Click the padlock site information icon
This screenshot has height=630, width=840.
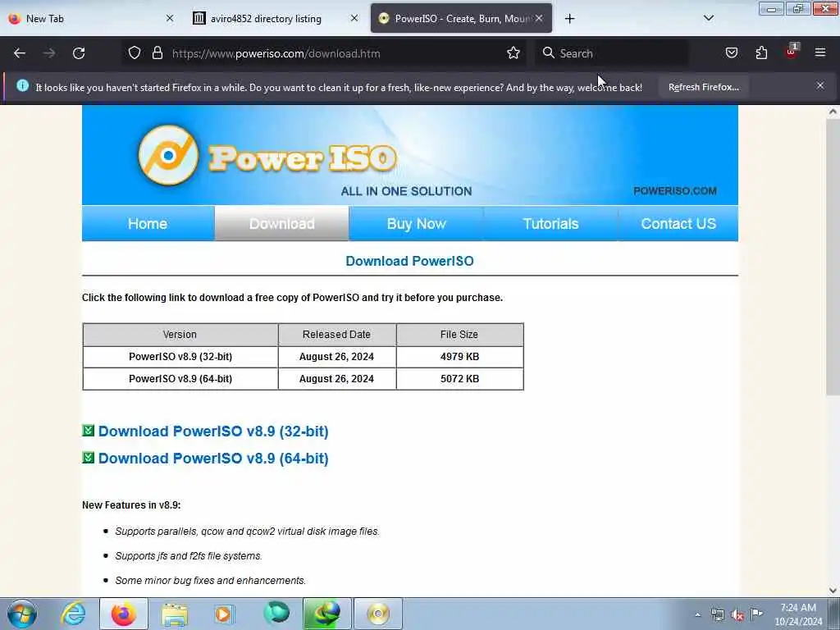157,52
